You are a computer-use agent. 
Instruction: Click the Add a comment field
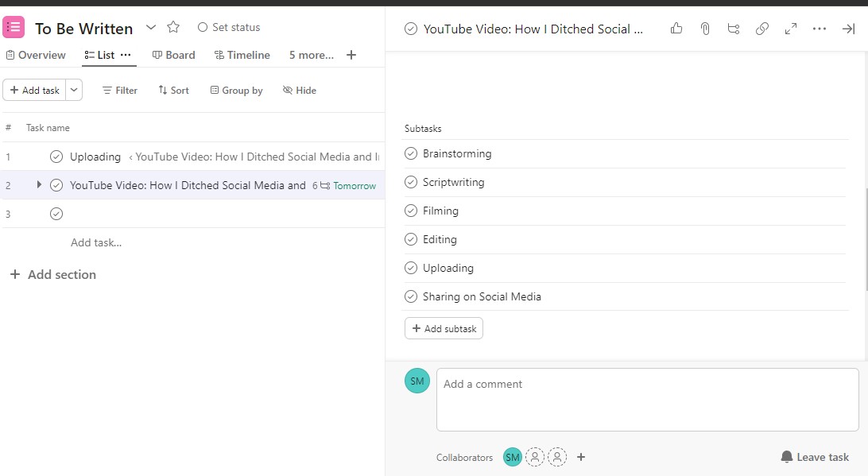(648, 400)
